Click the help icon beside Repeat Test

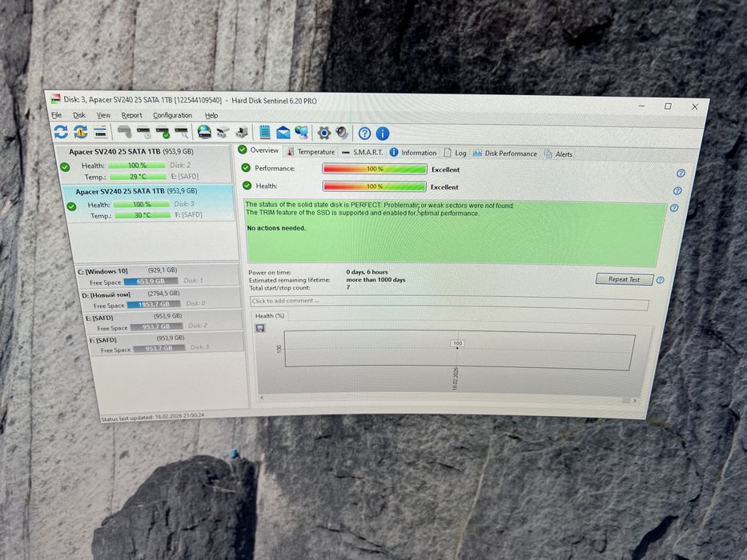tap(660, 280)
